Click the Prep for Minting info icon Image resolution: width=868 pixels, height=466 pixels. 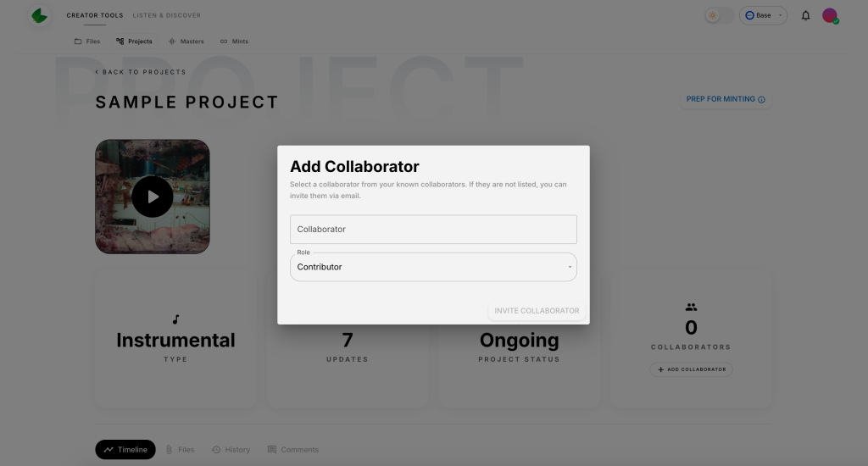761,100
